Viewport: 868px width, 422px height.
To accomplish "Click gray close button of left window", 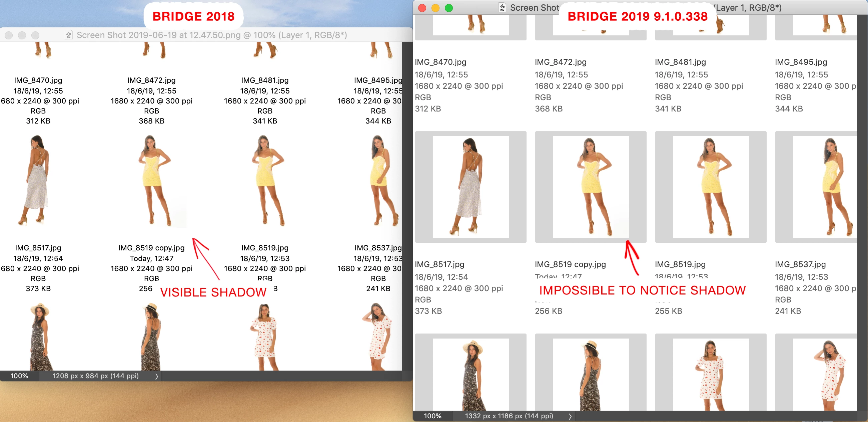I will 9,35.
